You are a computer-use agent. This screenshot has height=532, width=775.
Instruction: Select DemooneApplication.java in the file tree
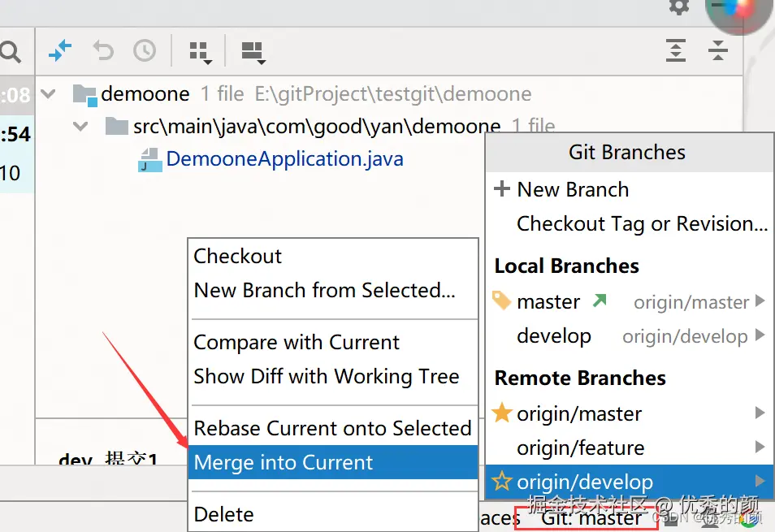[284, 159]
